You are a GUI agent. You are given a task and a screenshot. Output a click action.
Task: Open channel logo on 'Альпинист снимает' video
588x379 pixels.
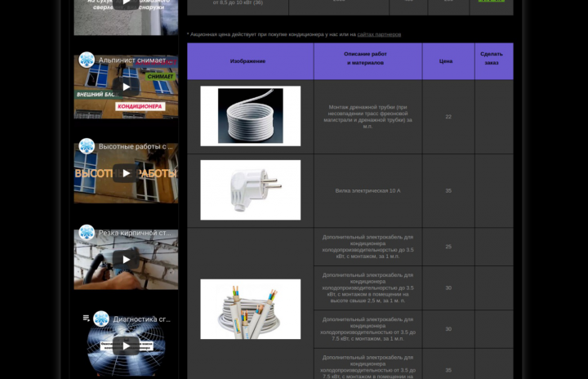[87, 60]
